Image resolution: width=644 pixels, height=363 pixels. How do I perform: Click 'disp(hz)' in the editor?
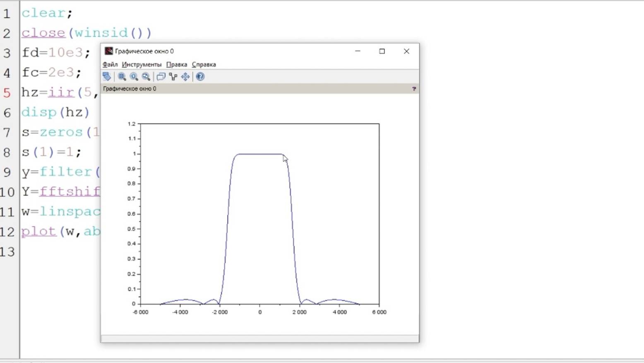click(55, 112)
